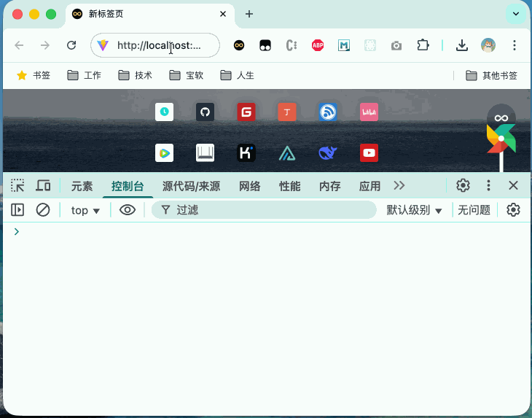This screenshot has width=532, height=418.
Task: Open the YouTube shortcut tile
Action: tap(369, 152)
